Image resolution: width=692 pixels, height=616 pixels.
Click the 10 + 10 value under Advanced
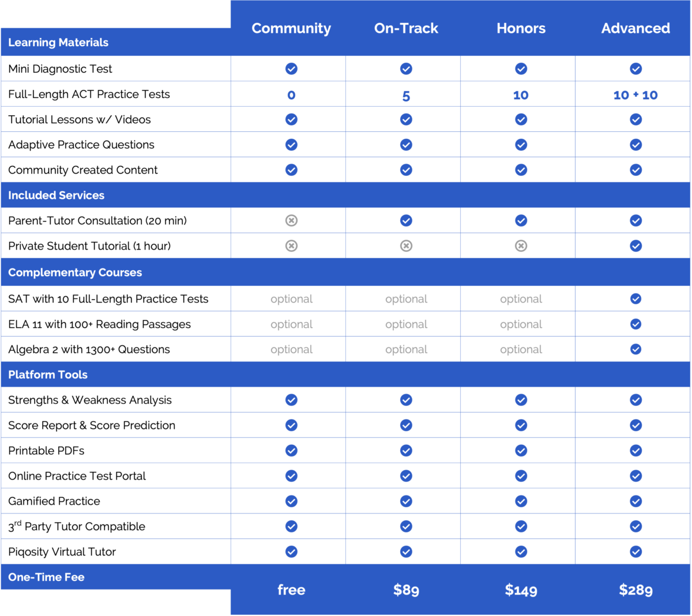(635, 95)
